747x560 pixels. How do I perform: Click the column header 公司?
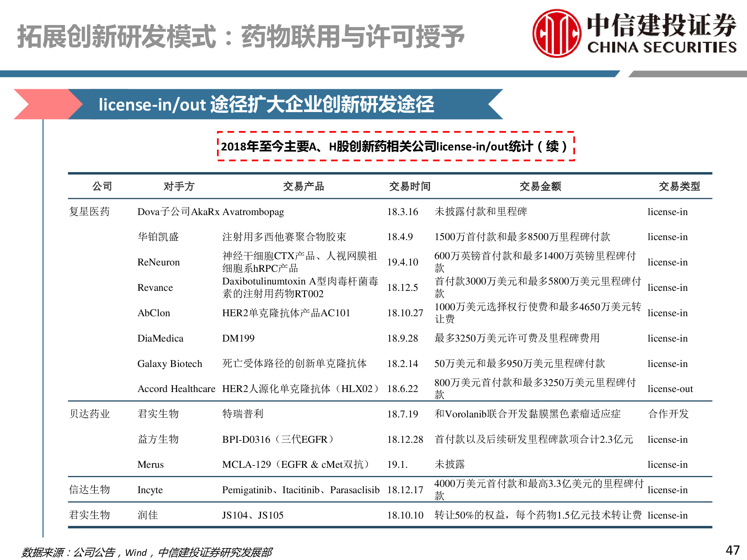click(x=102, y=186)
